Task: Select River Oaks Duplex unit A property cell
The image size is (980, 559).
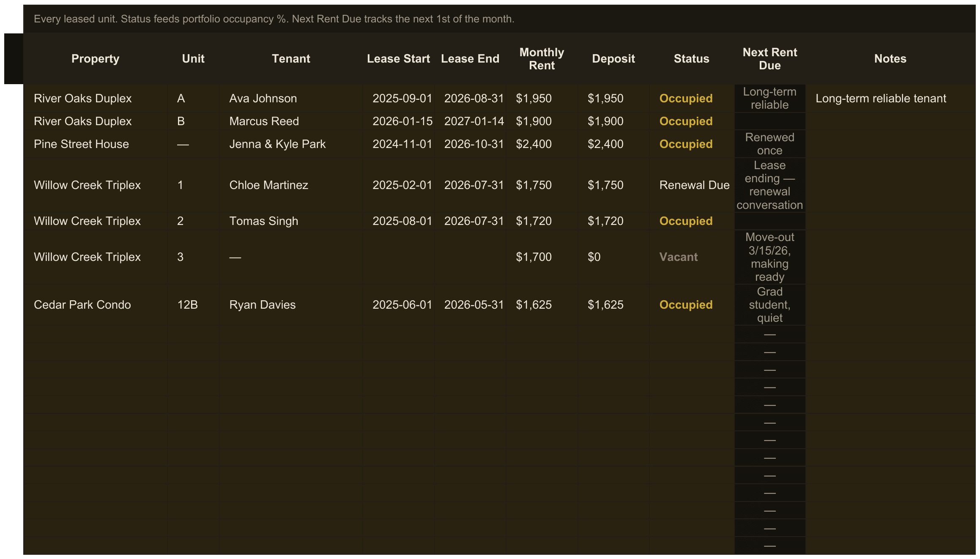Action: (x=95, y=99)
